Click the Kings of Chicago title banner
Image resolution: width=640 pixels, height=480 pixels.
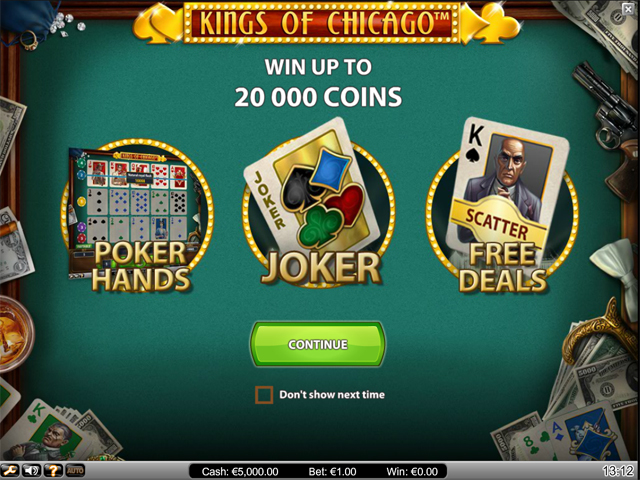[x=322, y=22]
